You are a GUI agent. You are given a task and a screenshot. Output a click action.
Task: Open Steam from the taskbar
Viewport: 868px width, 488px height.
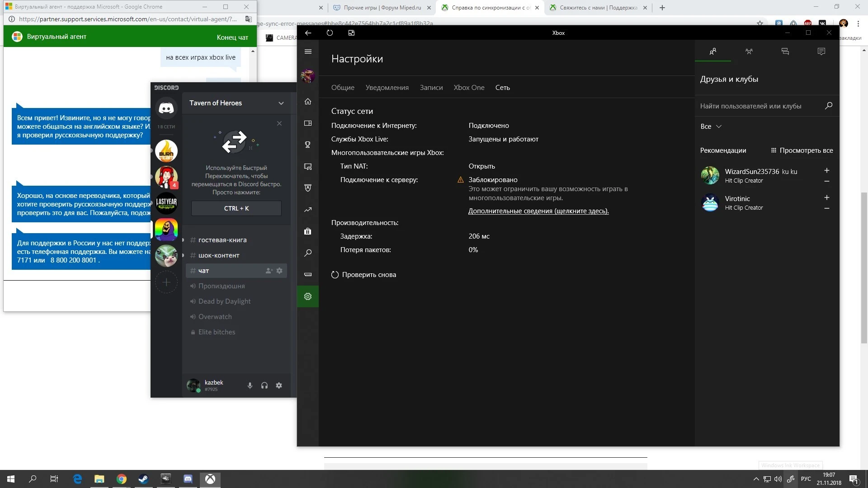click(x=143, y=479)
